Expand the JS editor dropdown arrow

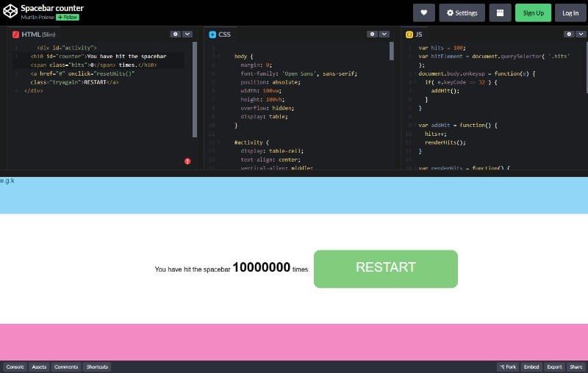click(580, 34)
